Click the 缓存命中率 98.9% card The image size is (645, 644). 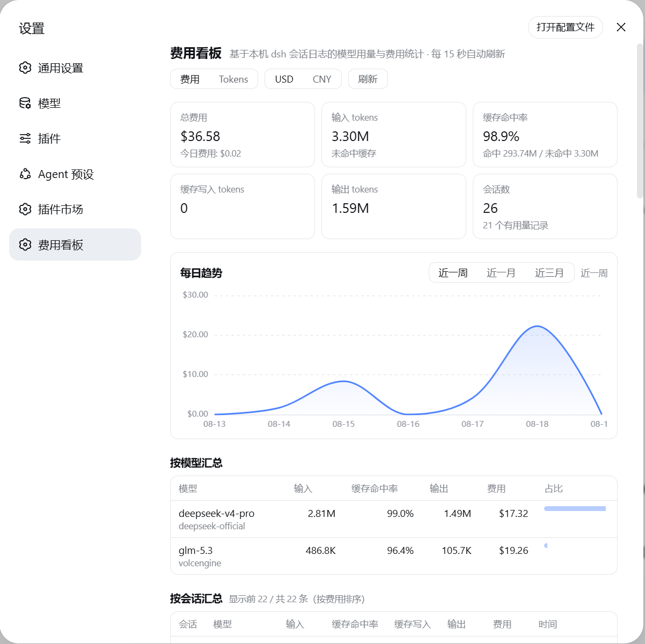[x=545, y=135]
